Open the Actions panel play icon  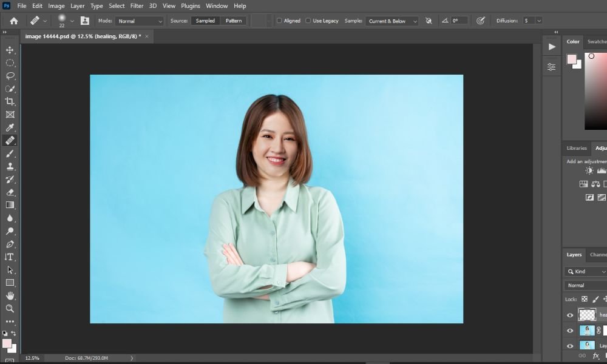(552, 47)
